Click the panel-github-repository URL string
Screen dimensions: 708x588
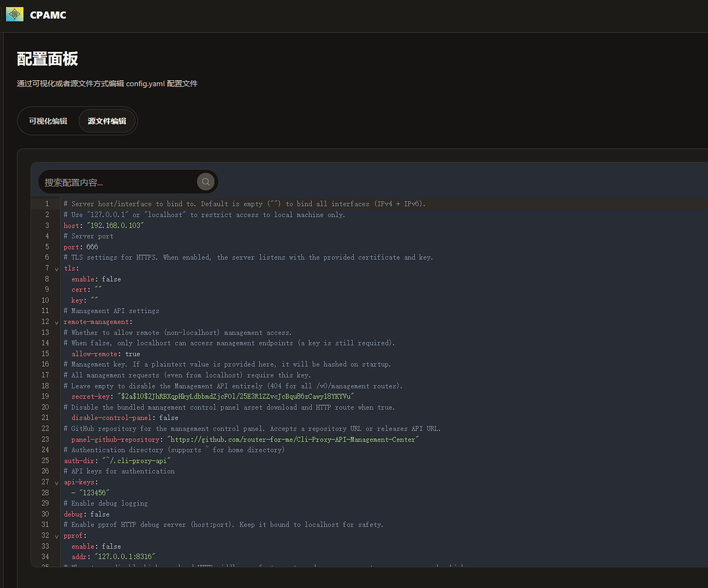tap(293, 439)
